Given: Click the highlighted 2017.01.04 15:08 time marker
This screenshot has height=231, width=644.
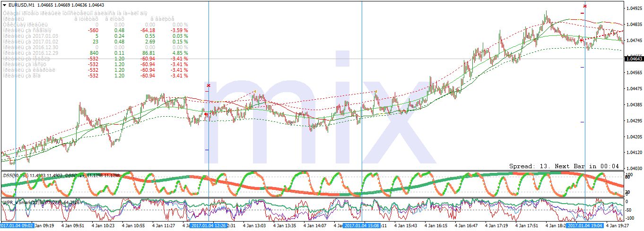Looking at the screenshot, I should (362, 226).
